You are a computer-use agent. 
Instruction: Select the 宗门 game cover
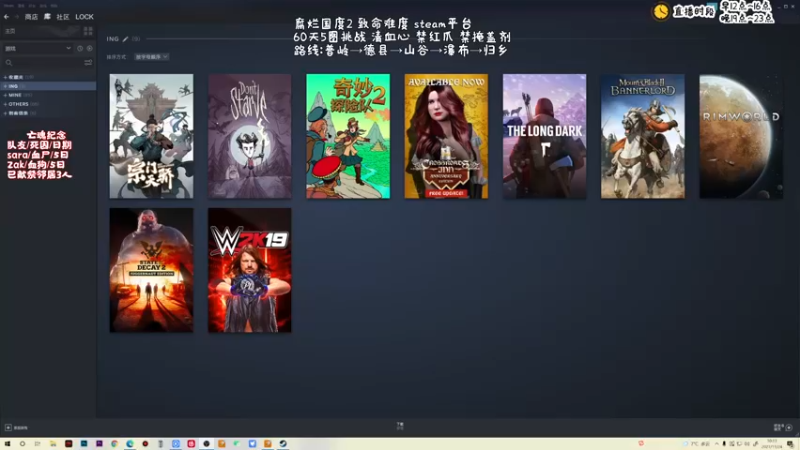point(152,136)
